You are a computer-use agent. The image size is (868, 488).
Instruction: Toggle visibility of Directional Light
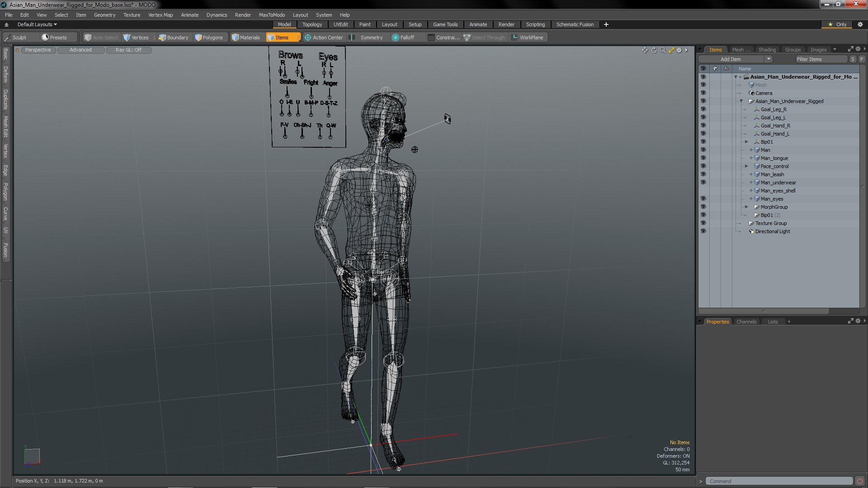703,231
